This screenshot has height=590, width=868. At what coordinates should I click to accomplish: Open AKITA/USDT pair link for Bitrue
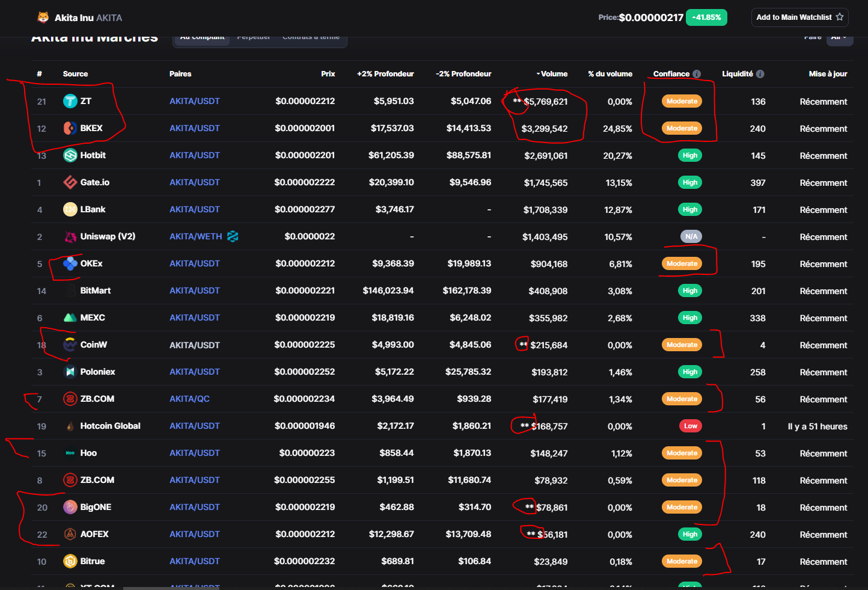point(195,561)
